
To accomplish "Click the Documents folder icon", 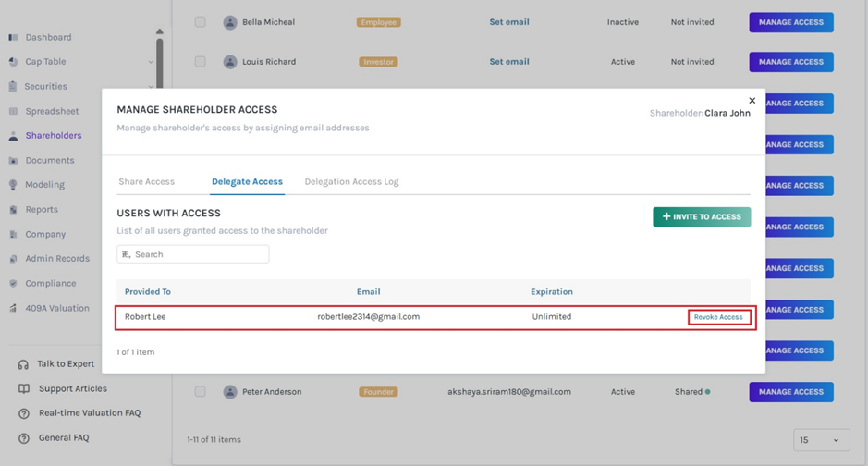I will [13, 161].
